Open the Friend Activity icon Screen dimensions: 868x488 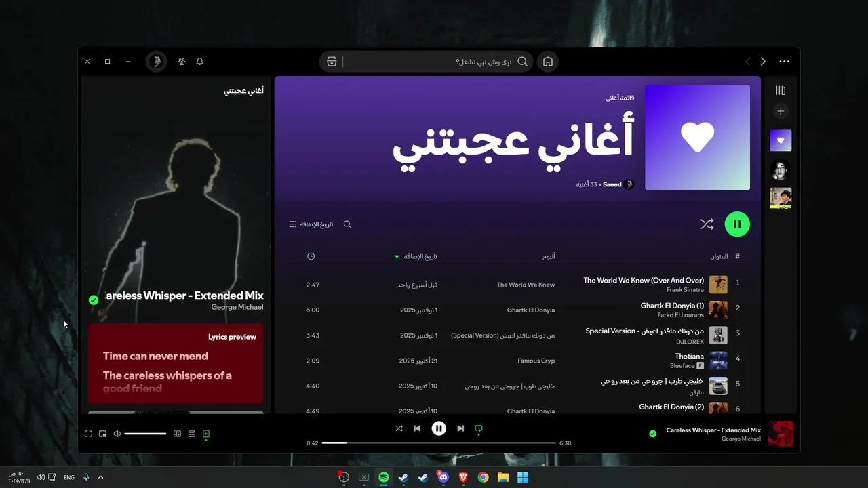(x=182, y=62)
